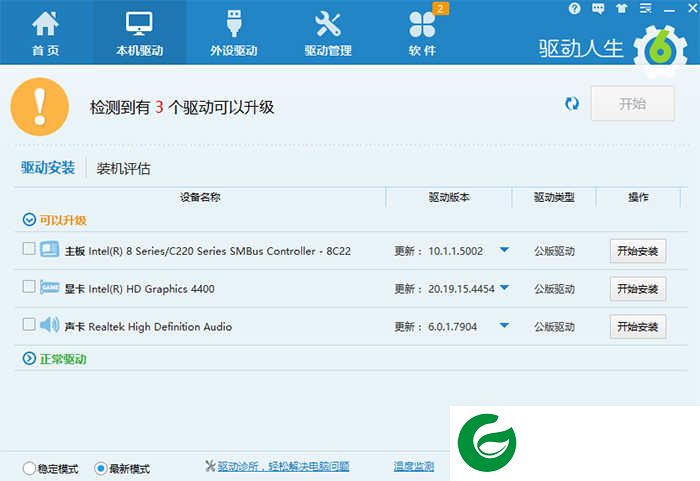The width and height of the screenshot is (700, 481).
Task: Open 外设驱动 peripheral drivers tab
Action: point(233,33)
